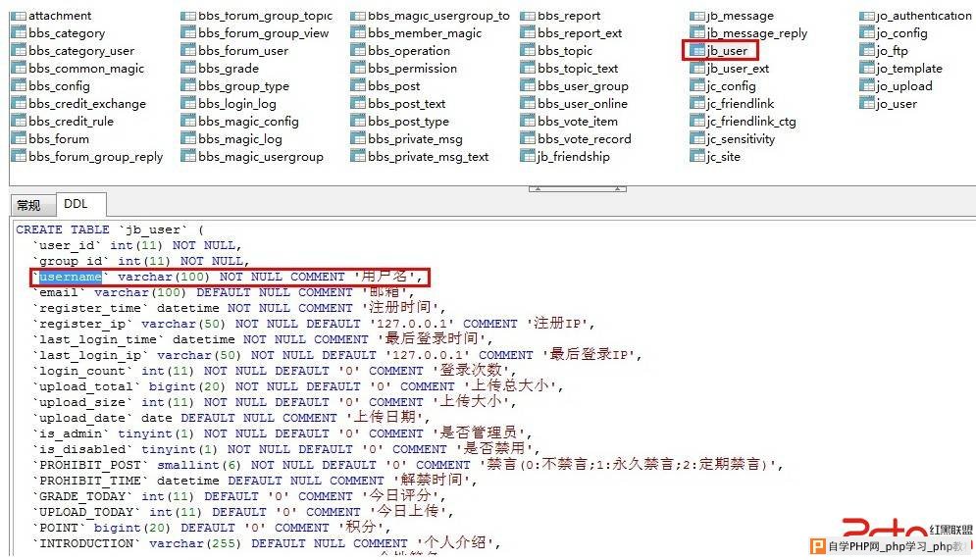This screenshot has width=976, height=560.
Task: Select the bbs_report_ext table name
Action: tap(580, 33)
